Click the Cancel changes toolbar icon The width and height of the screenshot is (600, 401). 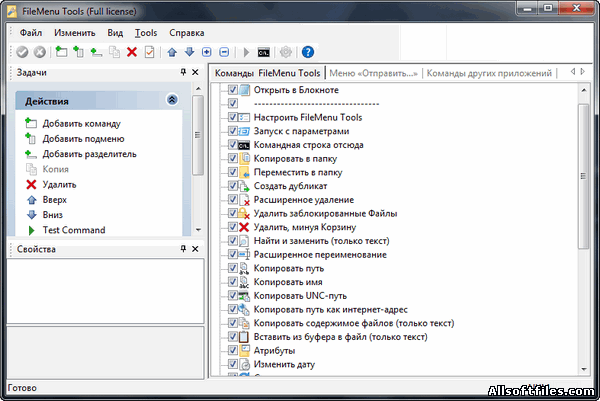(40, 52)
